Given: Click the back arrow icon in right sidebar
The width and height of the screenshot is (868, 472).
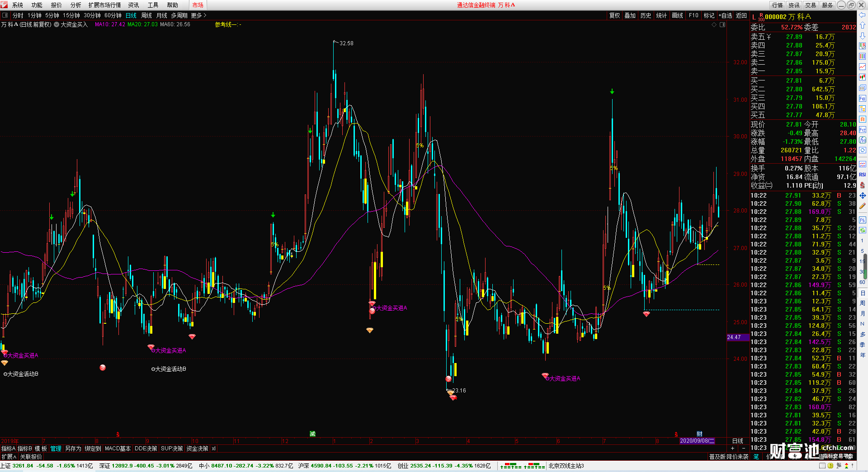Looking at the screenshot, I should click(x=863, y=14).
